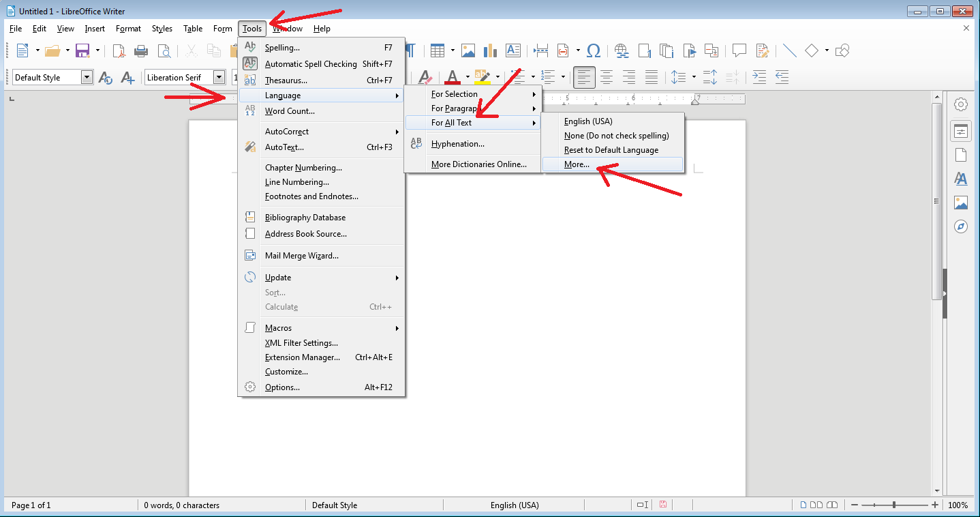980x517 pixels.
Task: Click the Update Style icon
Action: 106,78
